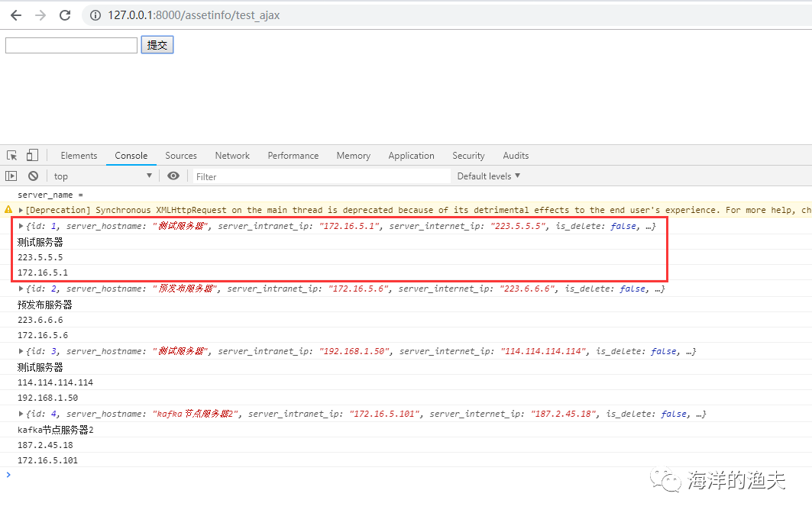The width and height of the screenshot is (812, 516).
Task: Expand the Deprecation warning message arrow
Action: [21, 210]
